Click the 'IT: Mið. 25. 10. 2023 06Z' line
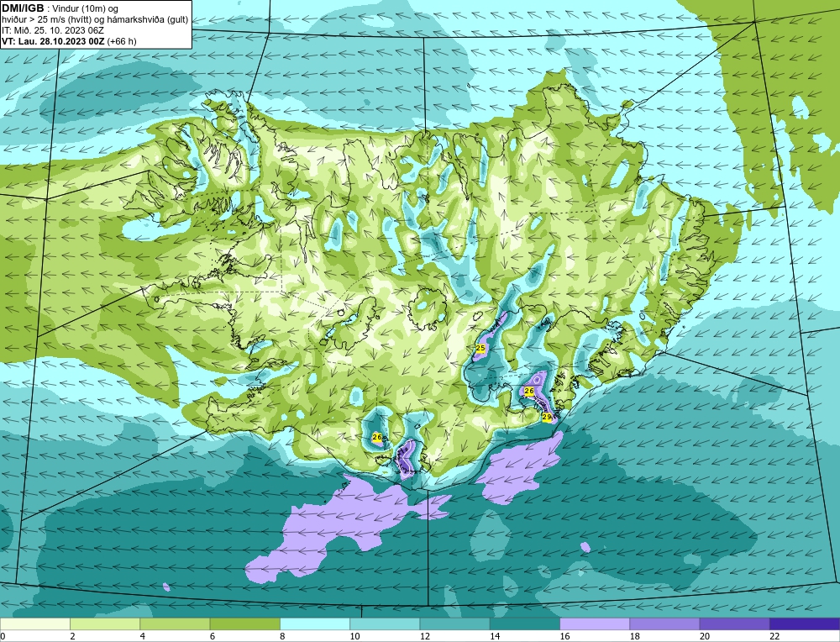 tap(53, 30)
